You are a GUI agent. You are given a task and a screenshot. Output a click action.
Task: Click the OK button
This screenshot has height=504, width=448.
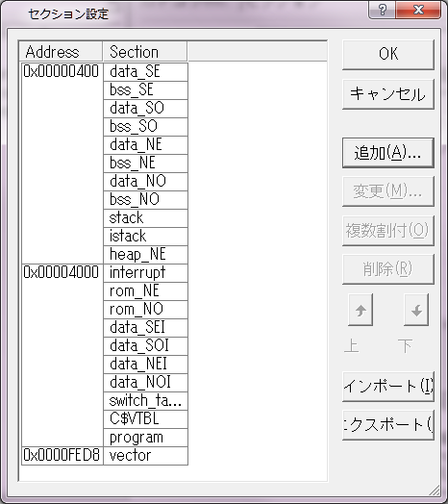tap(388, 55)
